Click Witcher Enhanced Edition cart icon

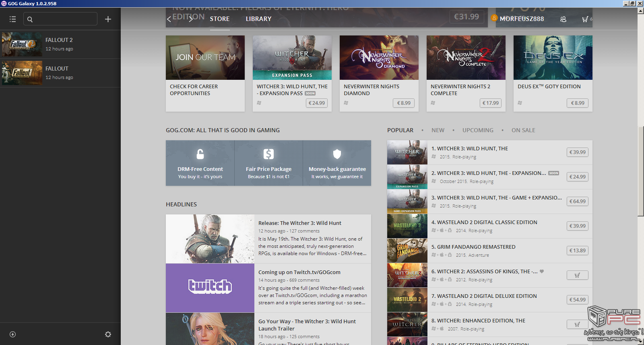[578, 324]
